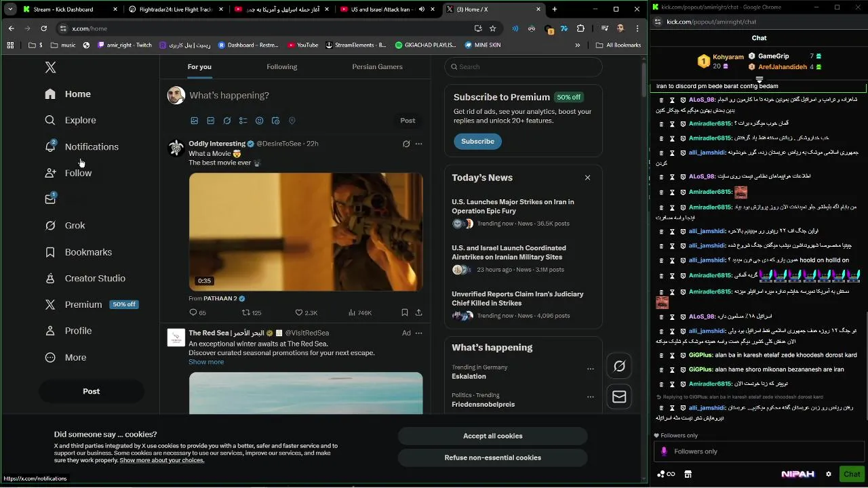
Task: Switch to the Following tab
Action: point(281,66)
